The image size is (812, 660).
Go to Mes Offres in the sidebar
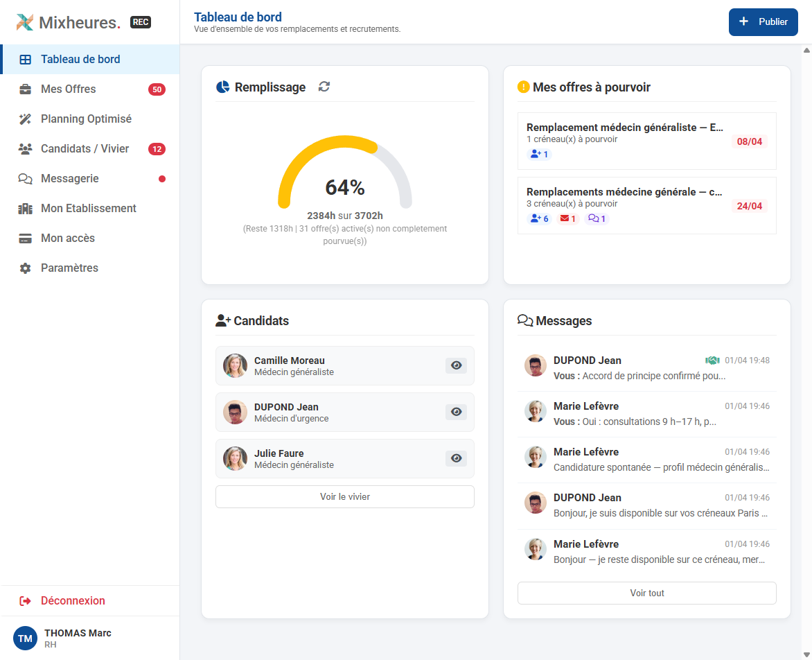coord(90,89)
